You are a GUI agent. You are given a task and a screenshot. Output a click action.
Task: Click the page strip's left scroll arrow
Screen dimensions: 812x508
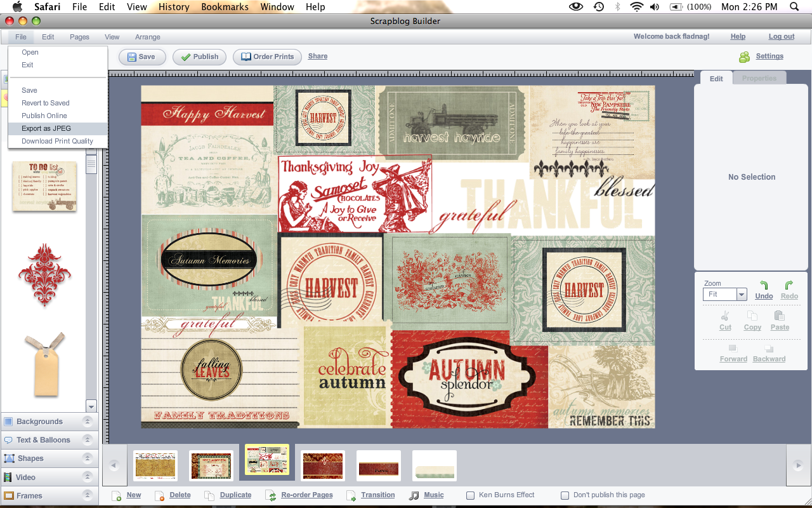[x=114, y=465]
